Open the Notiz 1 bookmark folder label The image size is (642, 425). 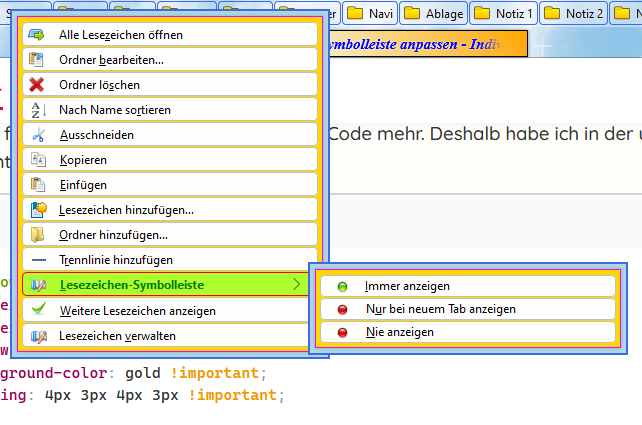514,14
